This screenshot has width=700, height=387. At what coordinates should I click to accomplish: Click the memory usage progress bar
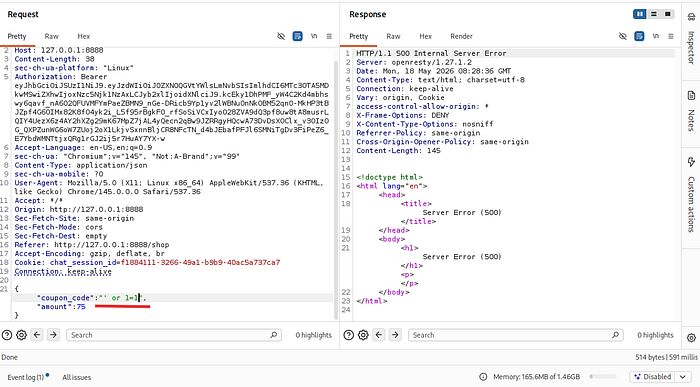tap(603, 377)
